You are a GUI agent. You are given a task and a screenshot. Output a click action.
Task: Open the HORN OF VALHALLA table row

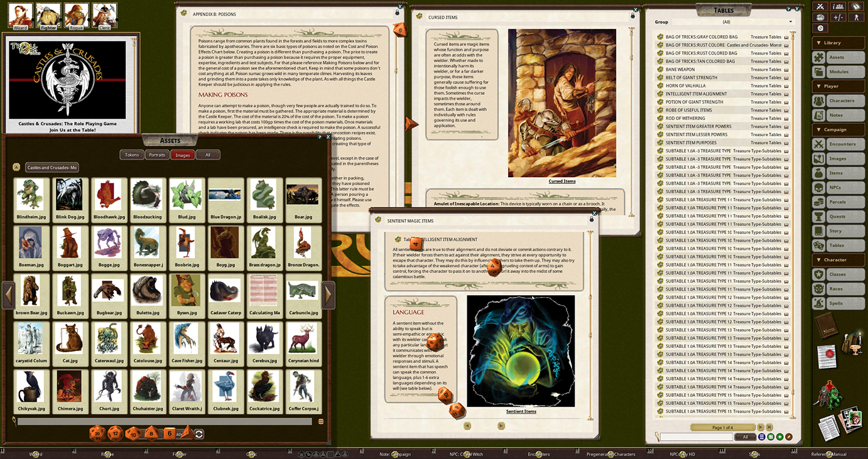723,86
